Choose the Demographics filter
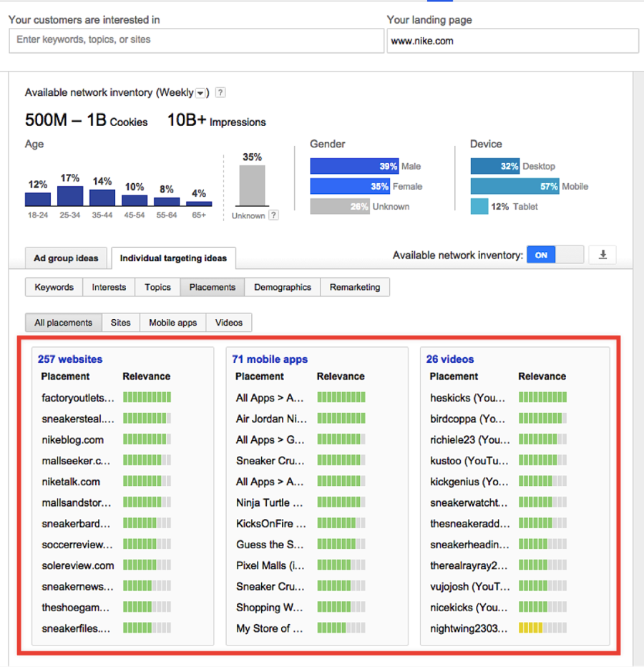644x667 pixels. click(282, 287)
